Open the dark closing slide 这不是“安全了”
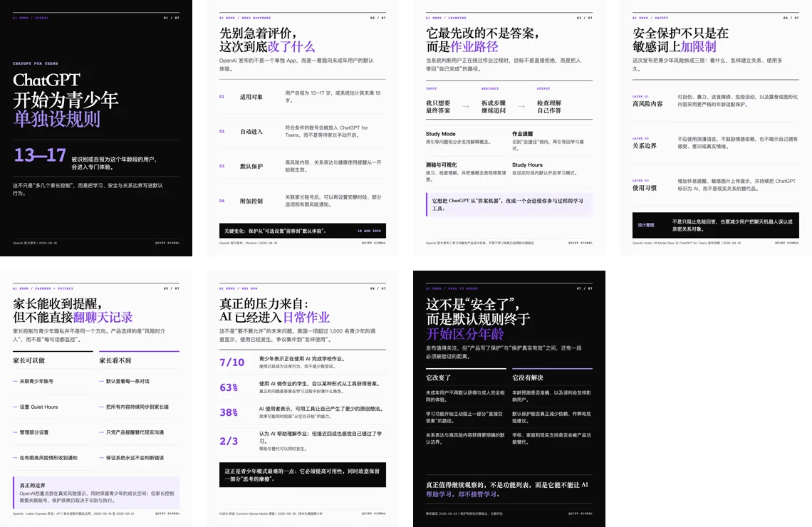Viewport: 812px width, 527px height. [509, 399]
